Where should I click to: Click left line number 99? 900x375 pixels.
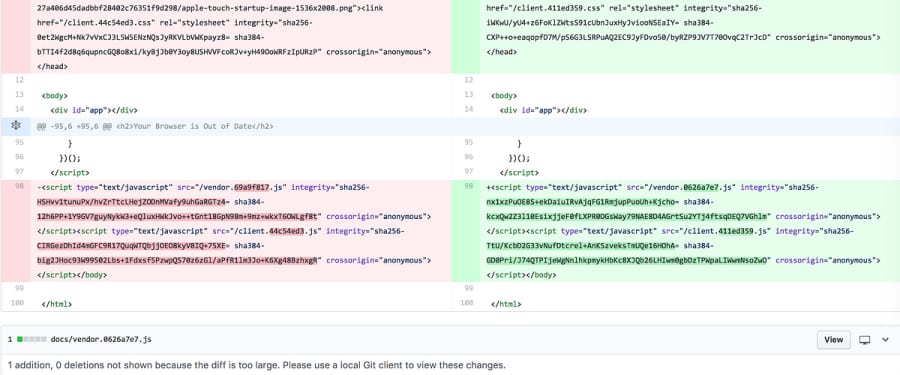20,288
